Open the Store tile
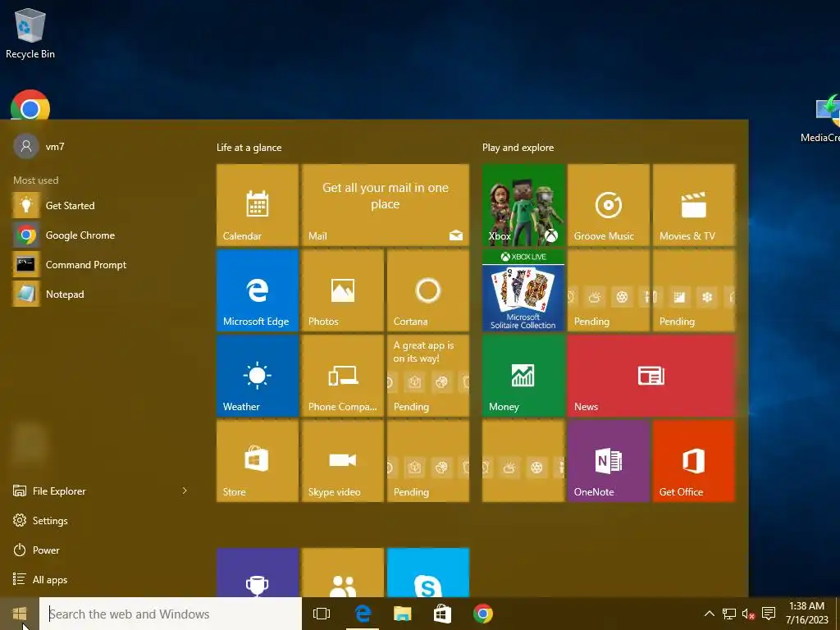This screenshot has width=840, height=630. pyautogui.click(x=257, y=460)
